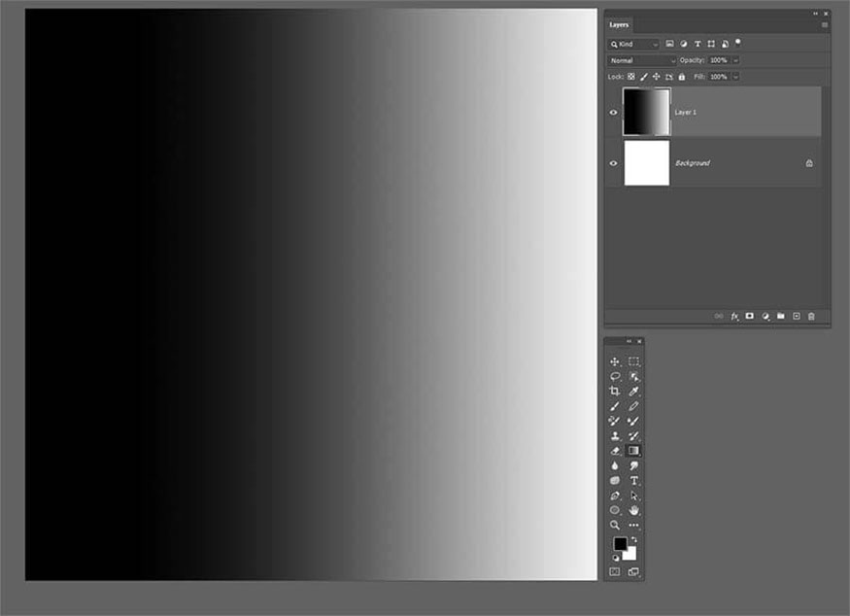Collapse the toolbar to single column
The width and height of the screenshot is (850, 616).
pyautogui.click(x=629, y=341)
